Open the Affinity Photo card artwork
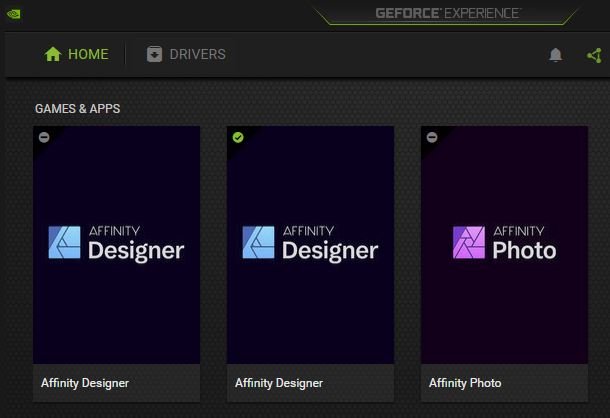The height and width of the screenshot is (418, 610). (x=504, y=245)
